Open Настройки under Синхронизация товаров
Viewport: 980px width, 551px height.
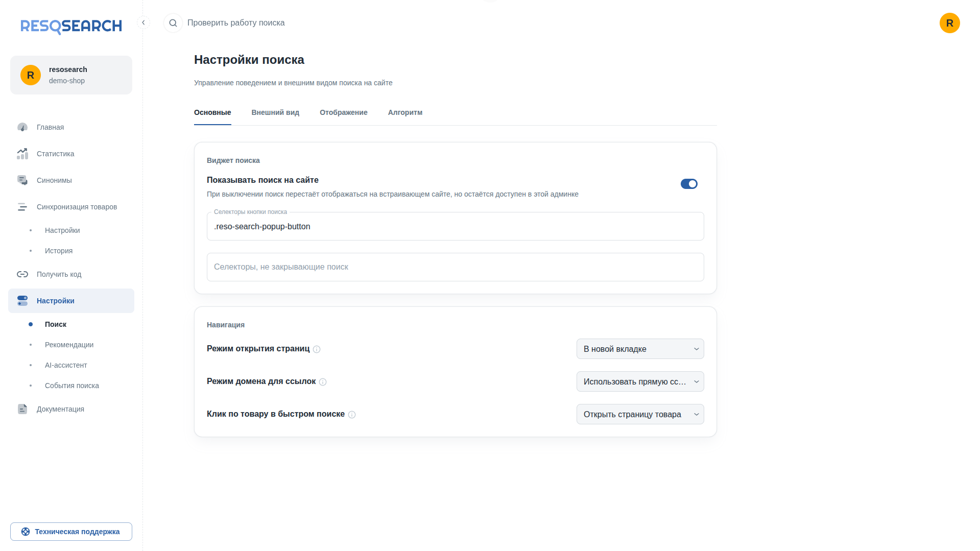pyautogui.click(x=71, y=230)
